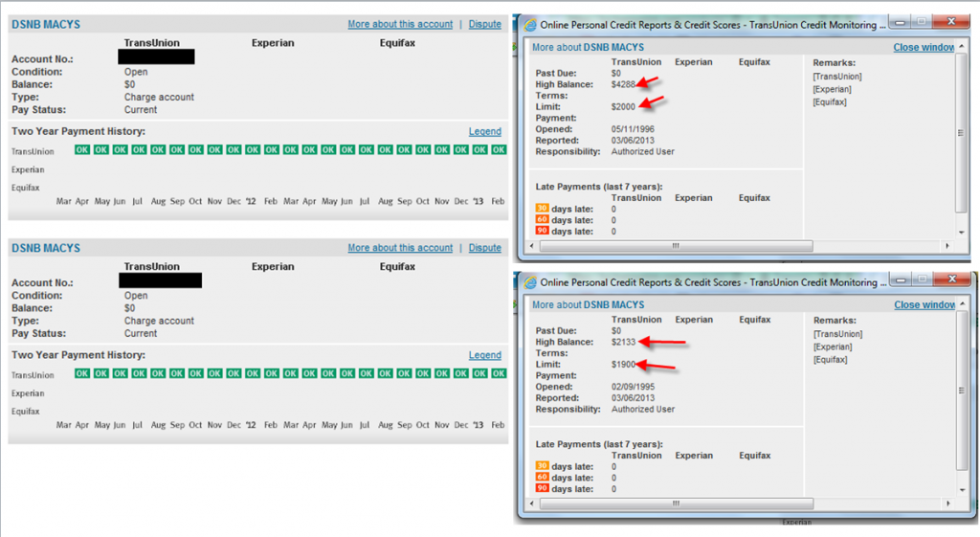
Task: Open 'More about this account' for the second DSNB MACYS
Action: click(400, 248)
